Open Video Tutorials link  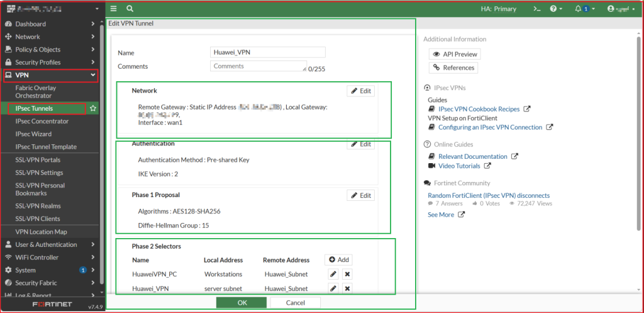point(459,166)
